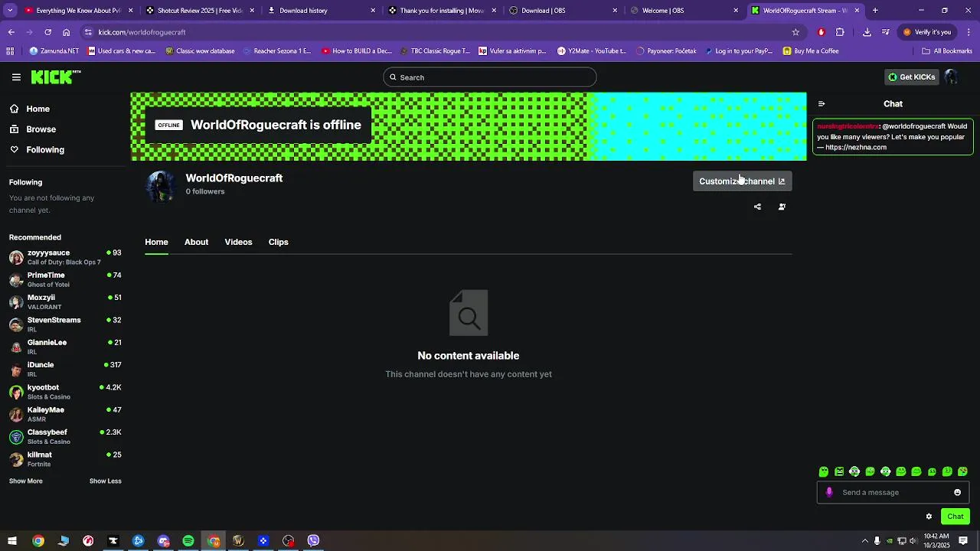Switch to the About channel tab
Viewport: 980px width, 551px height.
pos(196,242)
